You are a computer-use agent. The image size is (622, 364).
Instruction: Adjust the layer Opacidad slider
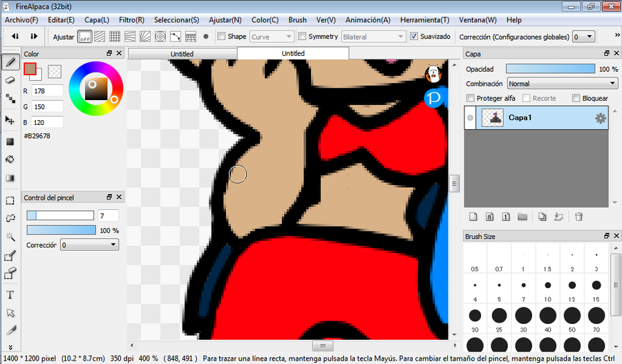[550, 69]
